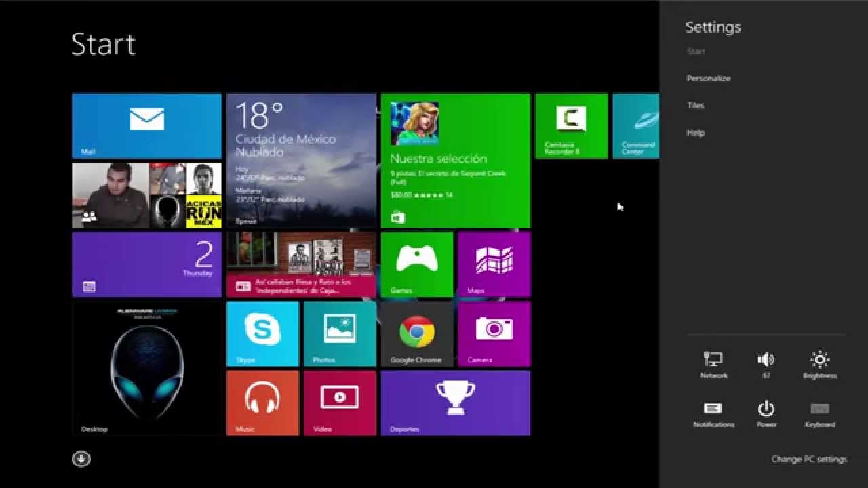Open the Weather tile showing Ciudad de México
The width and height of the screenshot is (868, 488).
click(301, 161)
